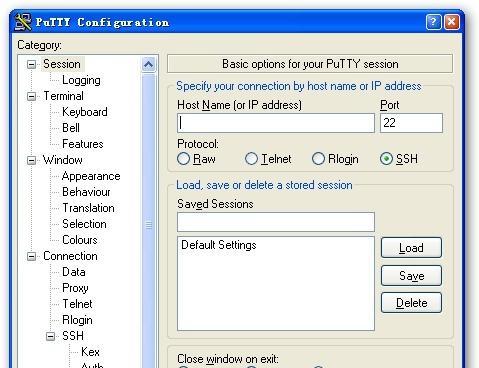Image resolution: width=479 pixels, height=368 pixels.
Task: Collapse the Terminal tree node
Action: (31, 96)
